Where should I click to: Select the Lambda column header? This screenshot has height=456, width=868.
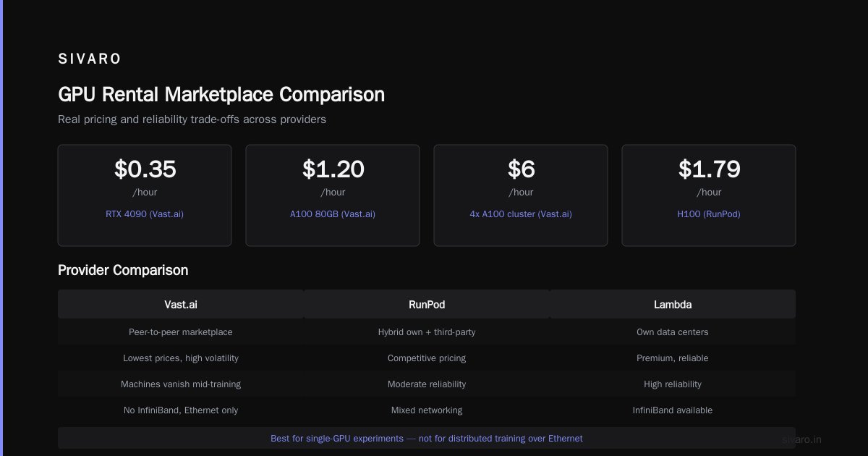(673, 305)
